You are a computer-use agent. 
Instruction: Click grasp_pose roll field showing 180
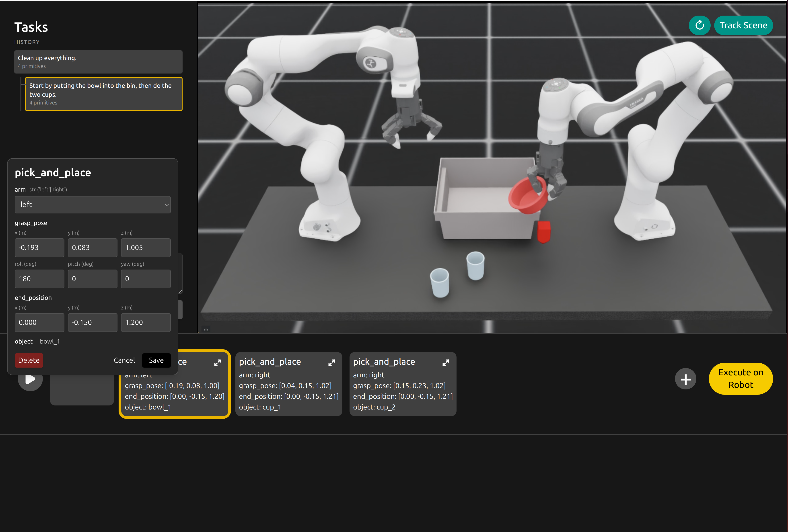(x=39, y=279)
